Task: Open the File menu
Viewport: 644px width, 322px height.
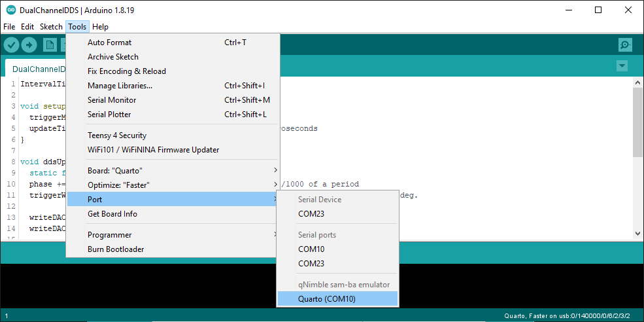Action: (8, 27)
